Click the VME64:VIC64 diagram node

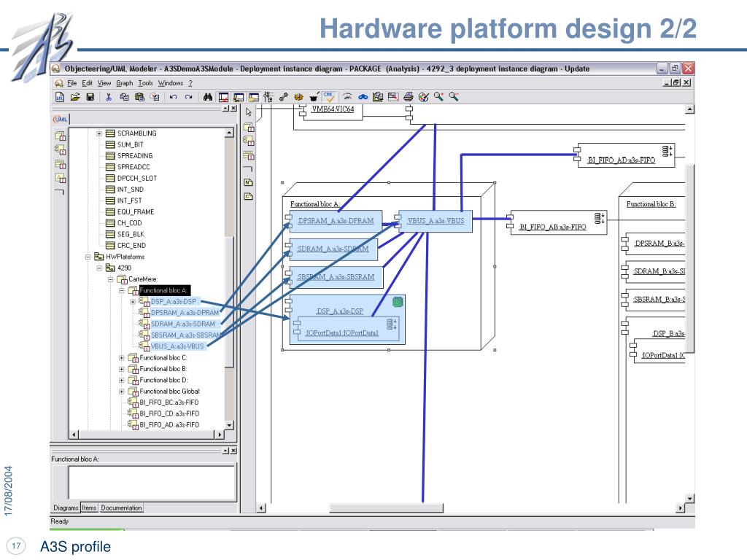tap(333, 112)
